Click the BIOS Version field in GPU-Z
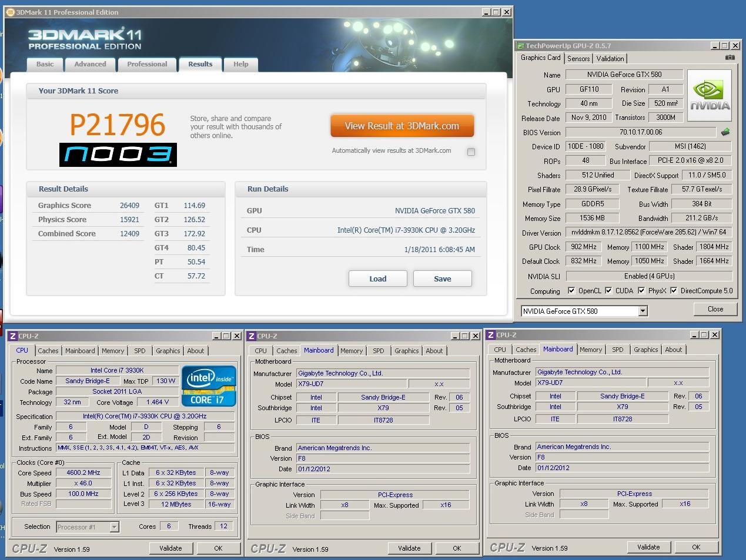The image size is (746, 560). point(640,132)
